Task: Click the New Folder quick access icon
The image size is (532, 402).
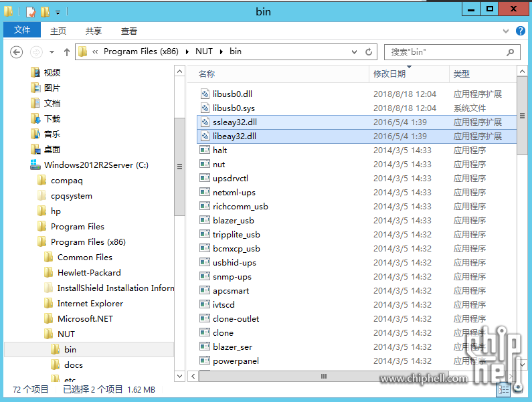Action: pos(45,12)
